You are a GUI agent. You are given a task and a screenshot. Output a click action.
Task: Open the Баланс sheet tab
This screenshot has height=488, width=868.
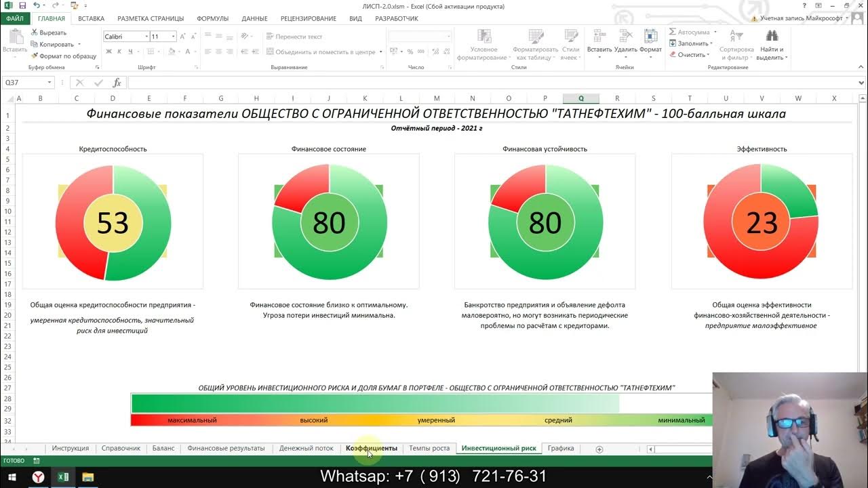pyautogui.click(x=163, y=448)
